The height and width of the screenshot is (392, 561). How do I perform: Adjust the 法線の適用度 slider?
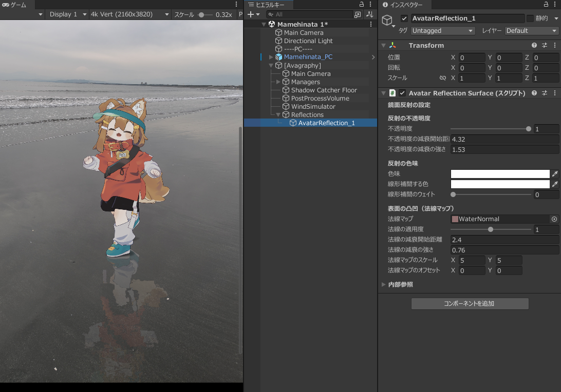click(491, 229)
